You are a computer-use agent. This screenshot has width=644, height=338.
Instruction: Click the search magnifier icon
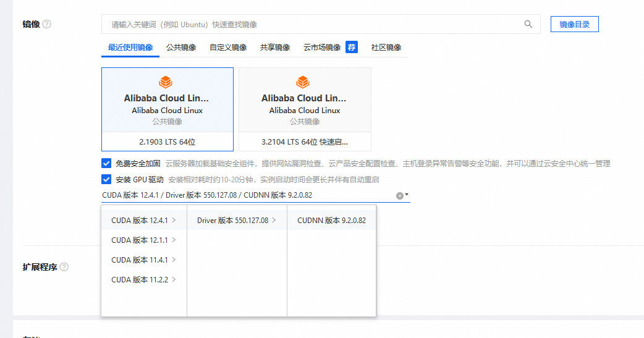[x=528, y=24]
